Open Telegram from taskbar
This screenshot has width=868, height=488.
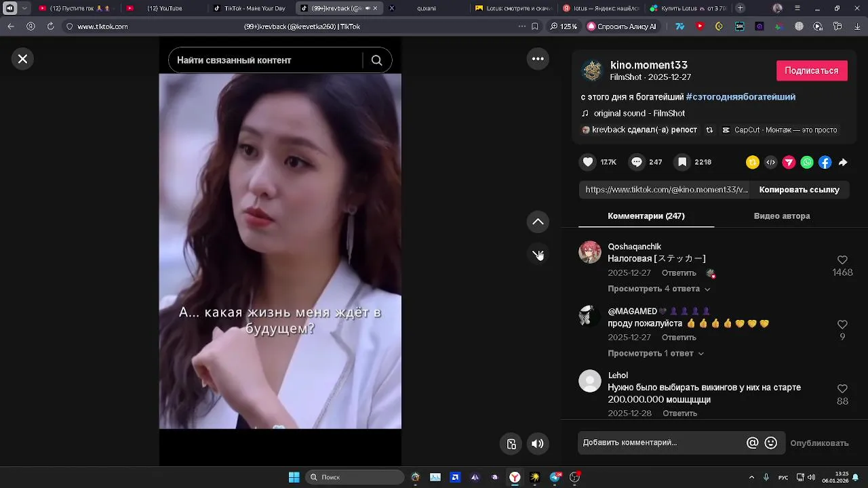pos(555,477)
